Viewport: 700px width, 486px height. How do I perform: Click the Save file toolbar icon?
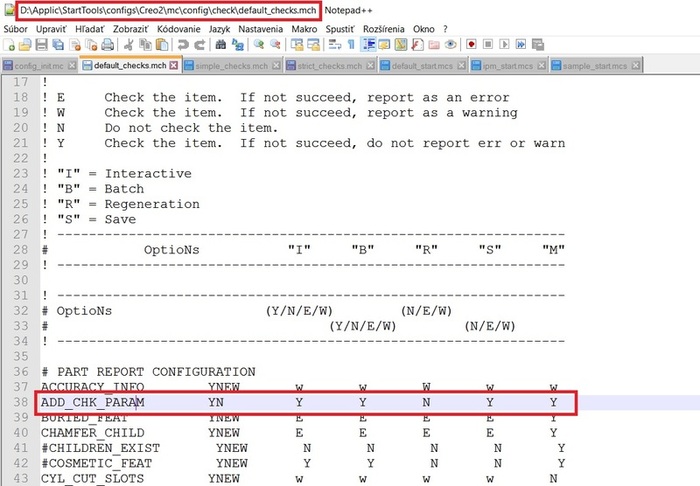click(40, 45)
